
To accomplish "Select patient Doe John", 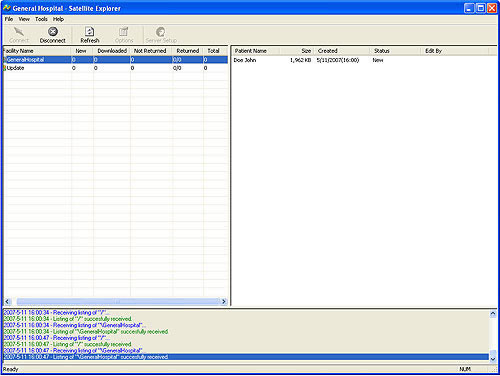I will [245, 60].
